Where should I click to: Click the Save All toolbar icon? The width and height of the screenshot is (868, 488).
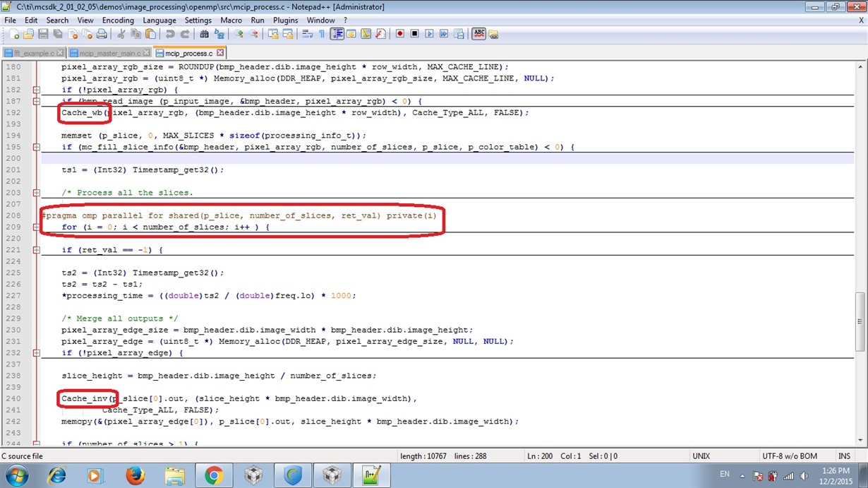(58, 34)
